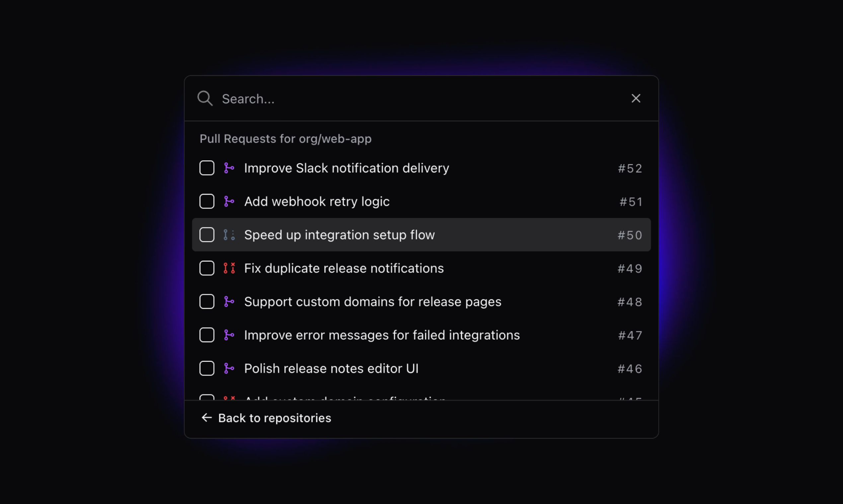
Task: Check the checkbox for Add webhook retry logic
Action: point(206,201)
